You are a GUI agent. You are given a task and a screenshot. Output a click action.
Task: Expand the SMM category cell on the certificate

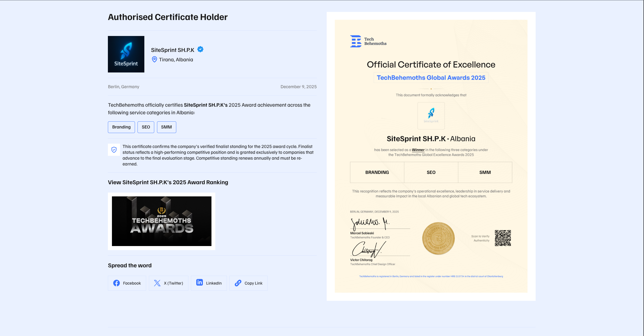coord(485,172)
